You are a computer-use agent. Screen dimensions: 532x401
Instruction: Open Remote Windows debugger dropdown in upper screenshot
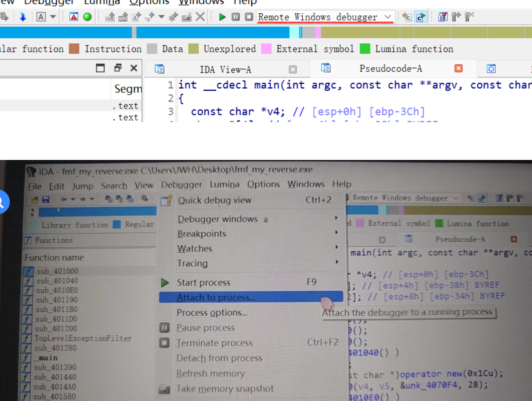click(325, 17)
